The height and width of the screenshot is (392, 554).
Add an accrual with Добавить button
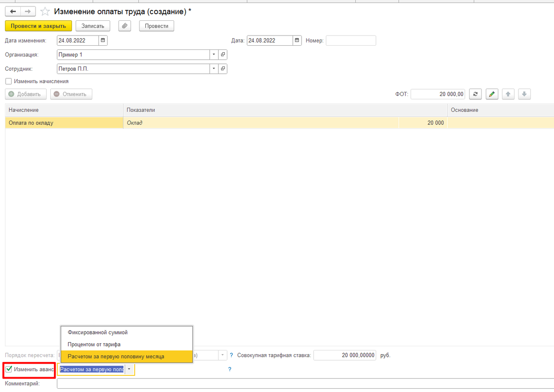point(26,94)
